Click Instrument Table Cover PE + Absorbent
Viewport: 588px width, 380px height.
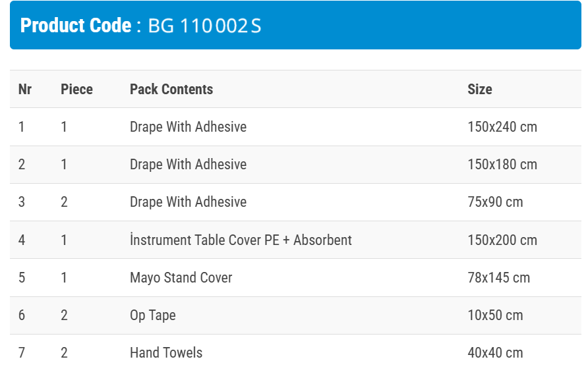tap(241, 240)
